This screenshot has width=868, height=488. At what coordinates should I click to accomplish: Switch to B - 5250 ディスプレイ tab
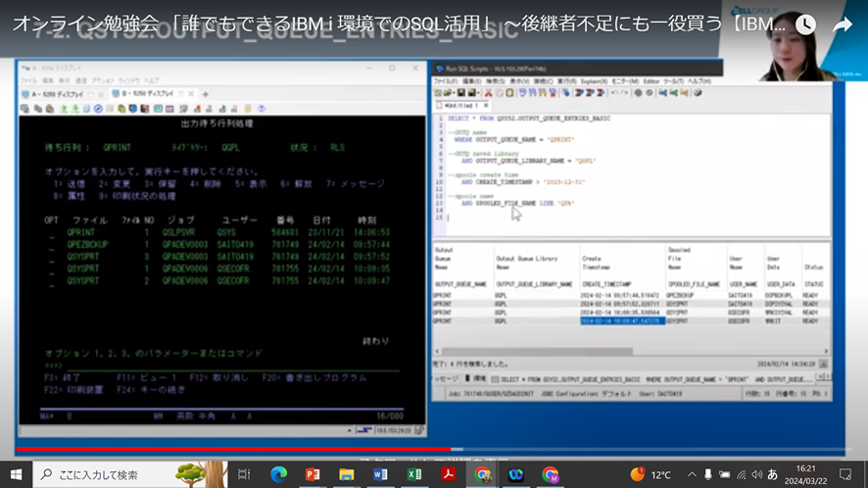point(143,94)
